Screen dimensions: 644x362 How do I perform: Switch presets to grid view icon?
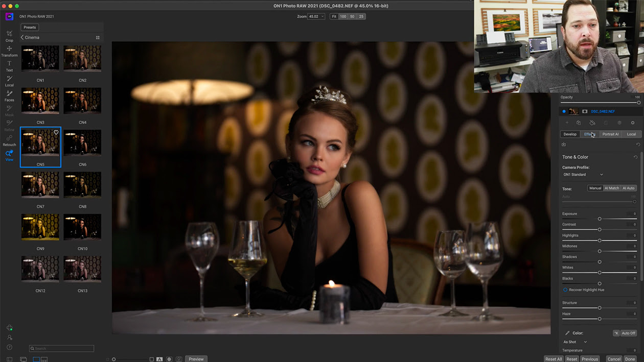coord(98,37)
